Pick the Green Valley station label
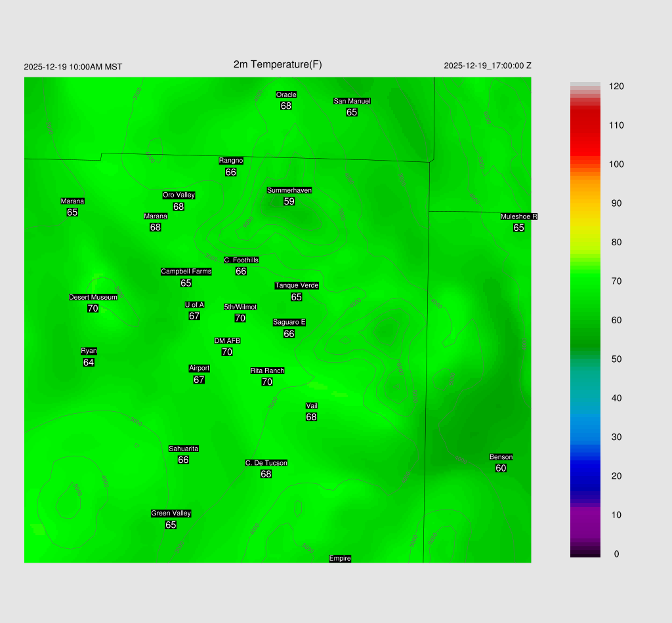The image size is (672, 623). (x=171, y=513)
